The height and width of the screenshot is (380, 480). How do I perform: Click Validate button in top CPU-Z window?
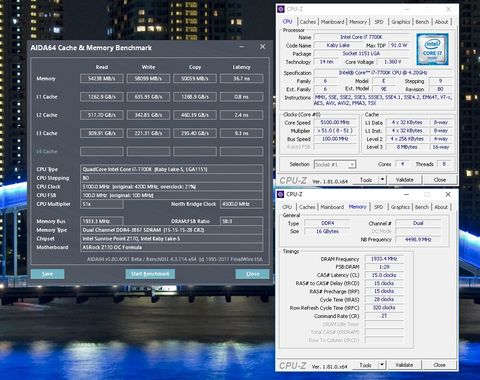(x=405, y=180)
